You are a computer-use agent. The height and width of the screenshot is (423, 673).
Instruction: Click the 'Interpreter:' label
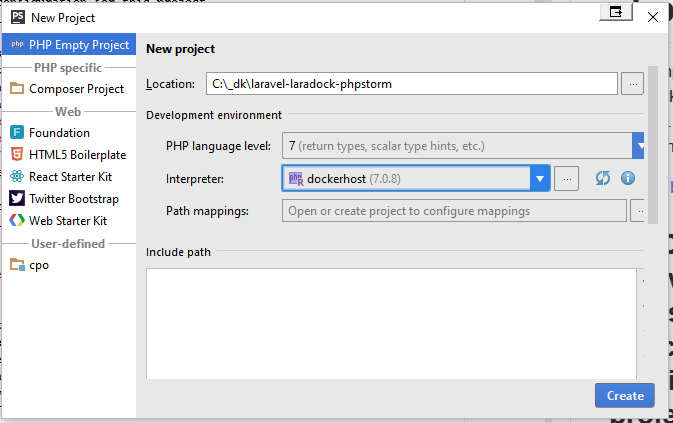[195, 179]
